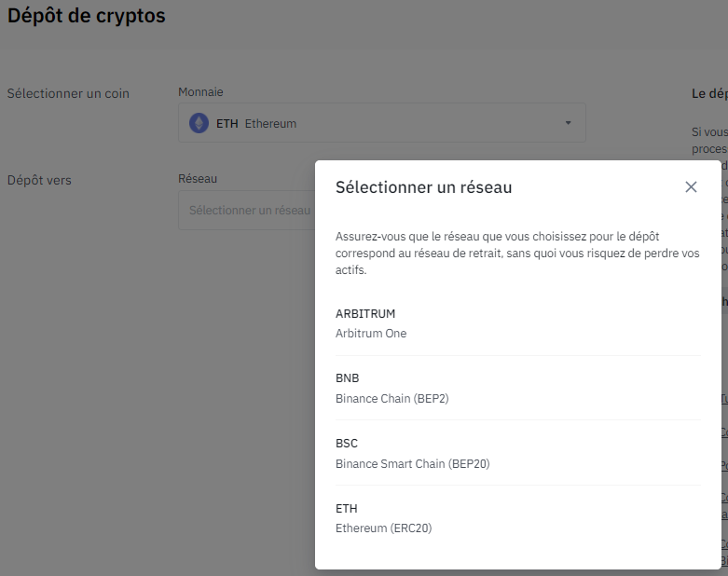
Task: Close the Sélectionner un réseau dialog
Action: (691, 187)
